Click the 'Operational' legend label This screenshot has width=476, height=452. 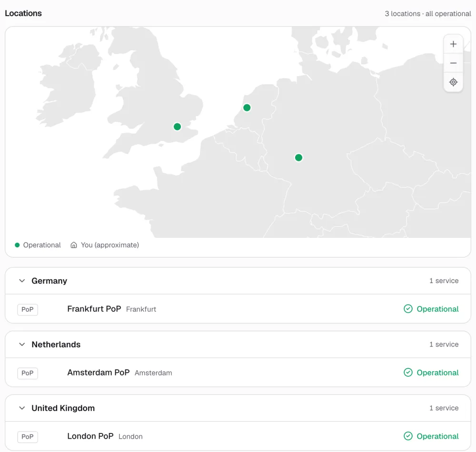click(42, 245)
